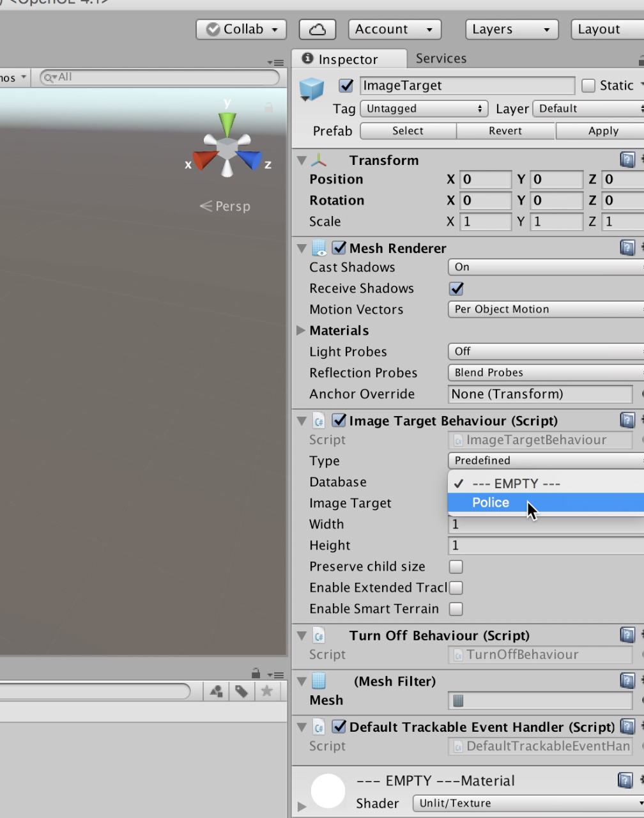Select Police from the database list
The width and height of the screenshot is (644, 818).
pyautogui.click(x=491, y=503)
